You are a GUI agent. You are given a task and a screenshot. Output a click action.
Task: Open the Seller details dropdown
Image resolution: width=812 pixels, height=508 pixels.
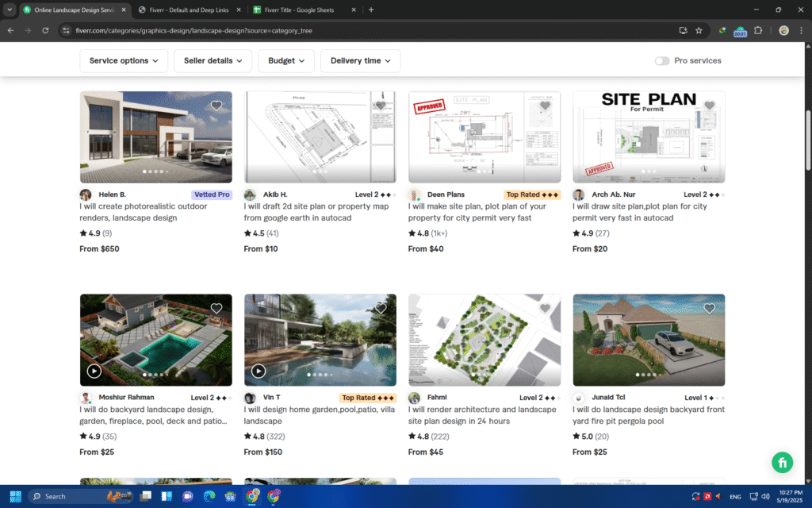click(213, 60)
